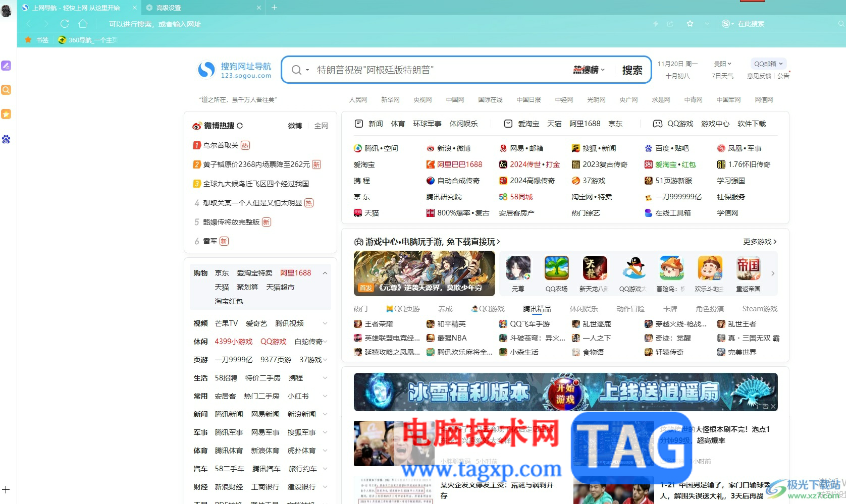Open 更多游戏 link
The height and width of the screenshot is (504, 846).
pyautogui.click(x=760, y=242)
